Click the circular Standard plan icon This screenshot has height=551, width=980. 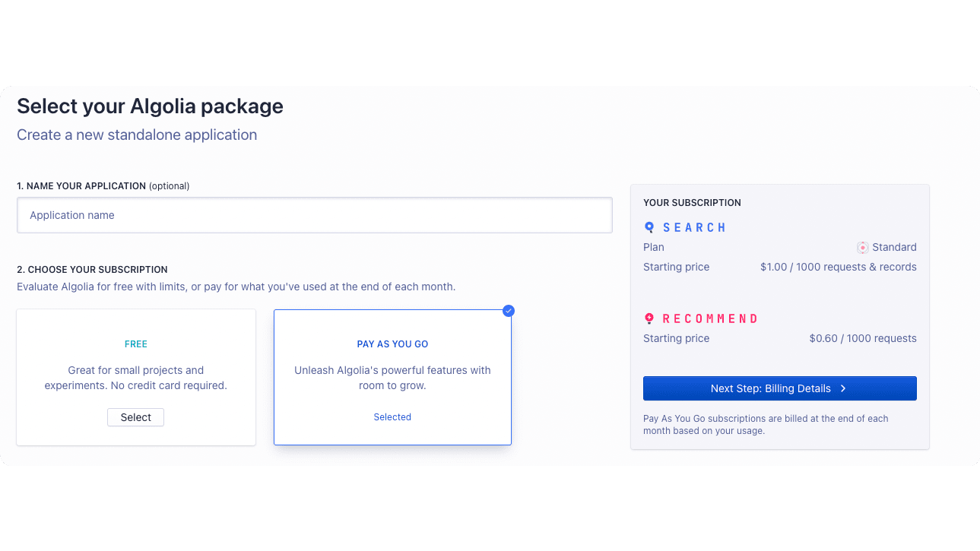[x=863, y=247]
